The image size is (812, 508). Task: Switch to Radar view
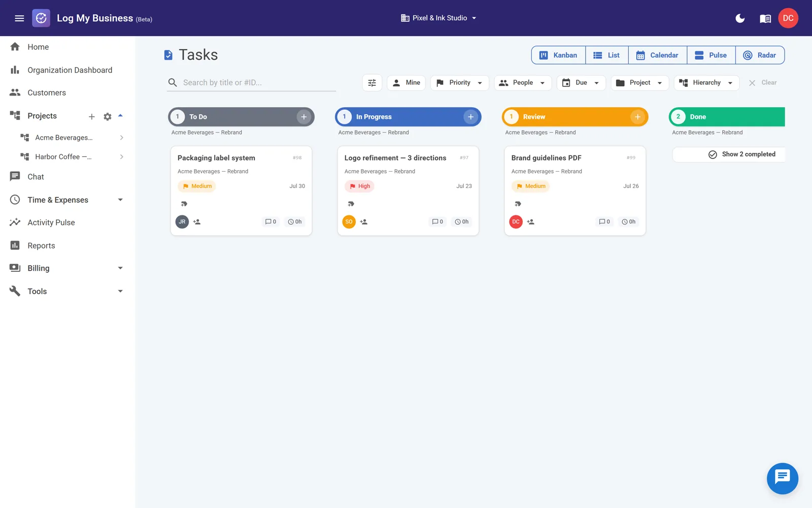tap(760, 55)
